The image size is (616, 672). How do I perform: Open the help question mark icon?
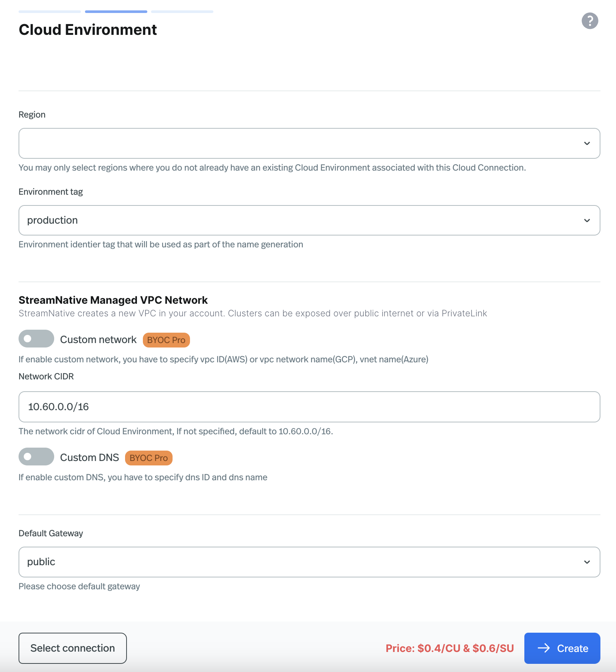coord(590,21)
